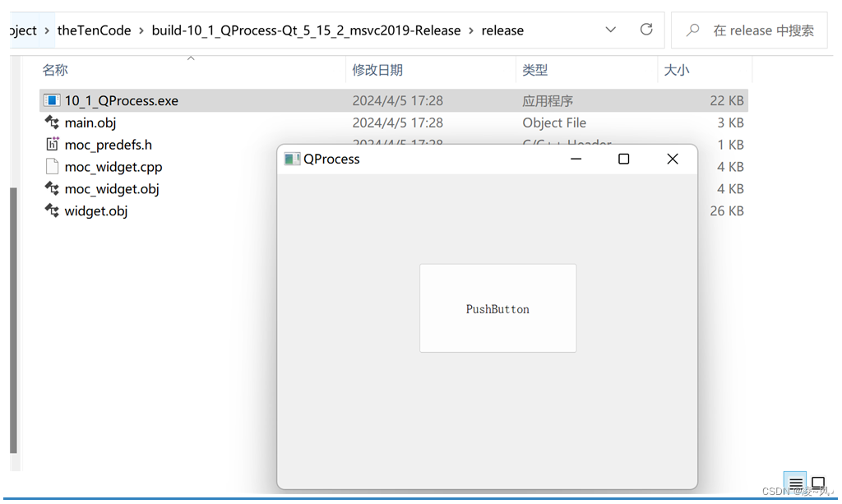The height and width of the screenshot is (504, 842).
Task: Toggle large icons view in the status bar
Action: click(818, 483)
